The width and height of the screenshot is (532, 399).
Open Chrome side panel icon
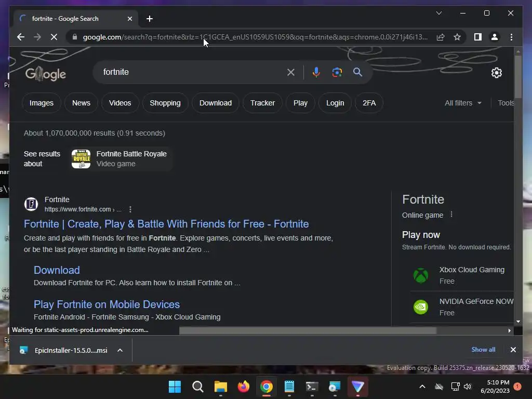click(478, 37)
